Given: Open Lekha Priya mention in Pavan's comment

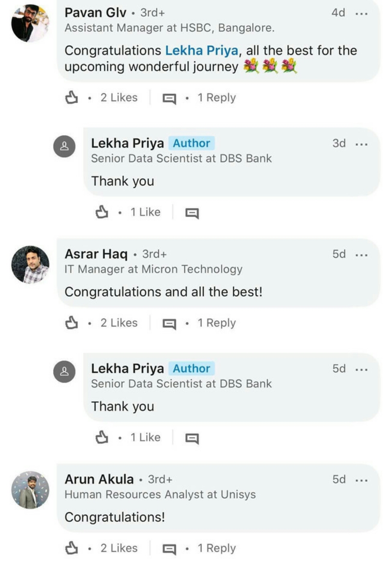Looking at the screenshot, I should tap(201, 50).
